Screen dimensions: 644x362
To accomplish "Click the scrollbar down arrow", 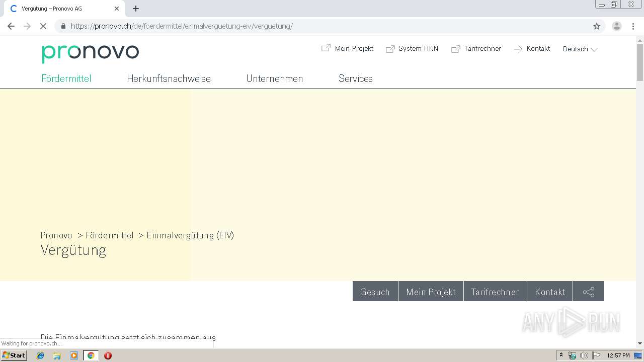I will tap(640, 343).
